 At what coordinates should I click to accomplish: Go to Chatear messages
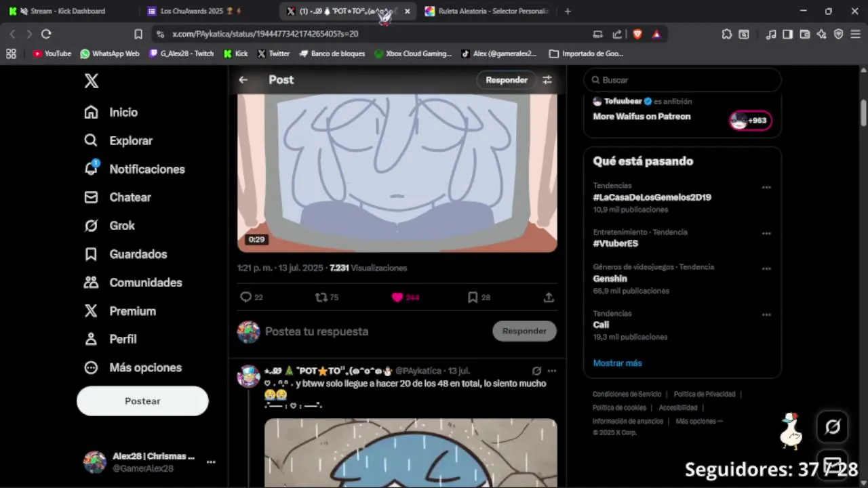coord(117,197)
